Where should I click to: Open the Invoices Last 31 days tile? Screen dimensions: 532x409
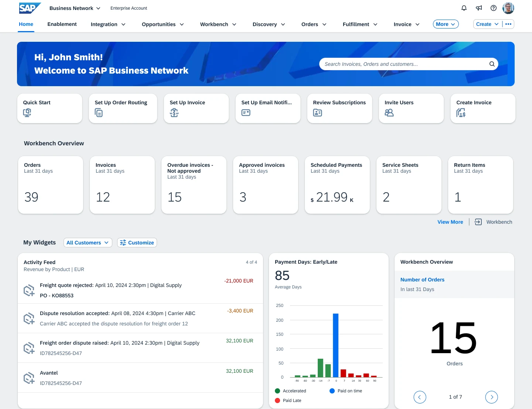[122, 185]
